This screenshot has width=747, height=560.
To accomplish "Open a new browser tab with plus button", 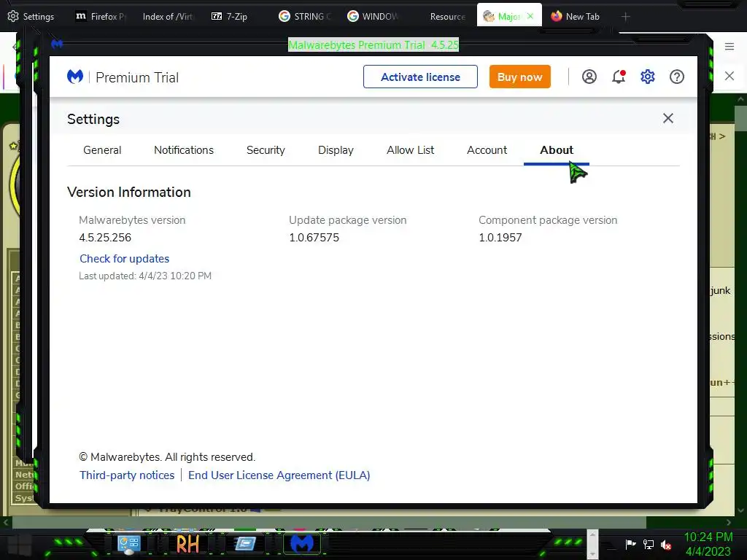I will pyautogui.click(x=625, y=17).
